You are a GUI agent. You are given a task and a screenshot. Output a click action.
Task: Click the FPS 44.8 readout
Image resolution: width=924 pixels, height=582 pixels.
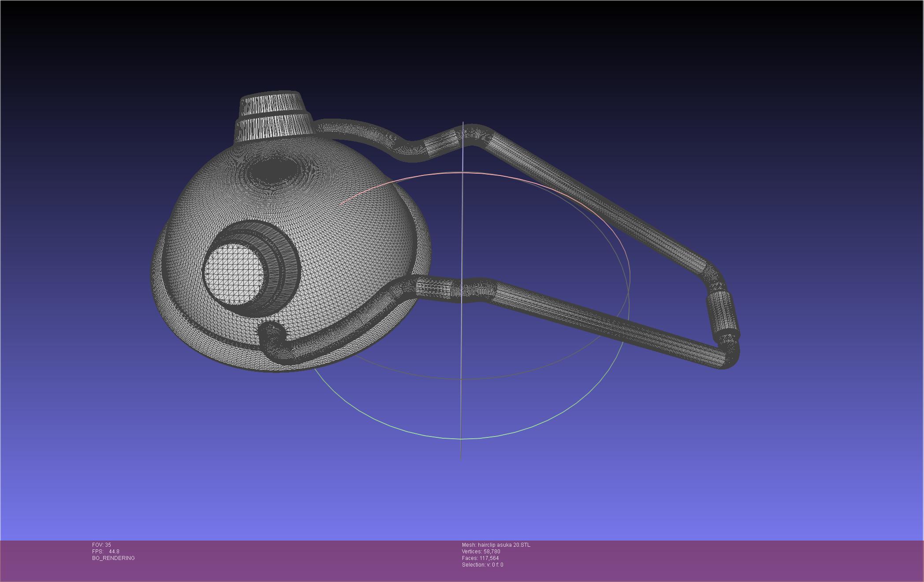tap(106, 552)
